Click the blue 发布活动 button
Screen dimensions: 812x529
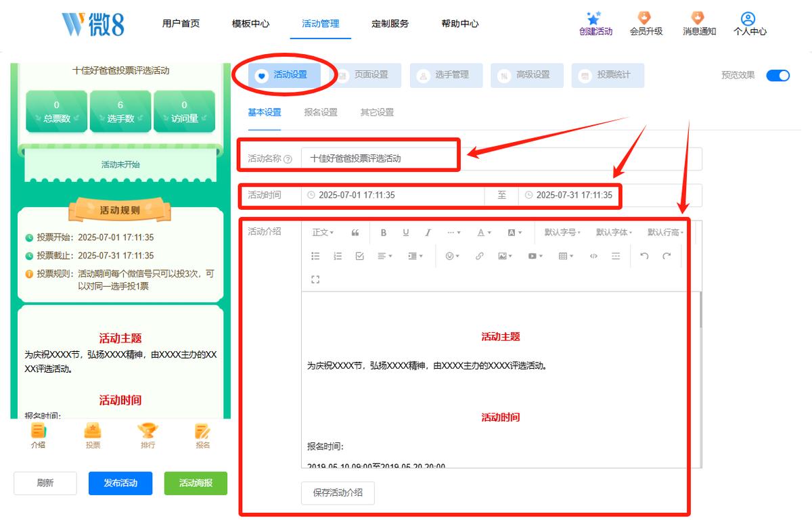pyautogui.click(x=120, y=483)
